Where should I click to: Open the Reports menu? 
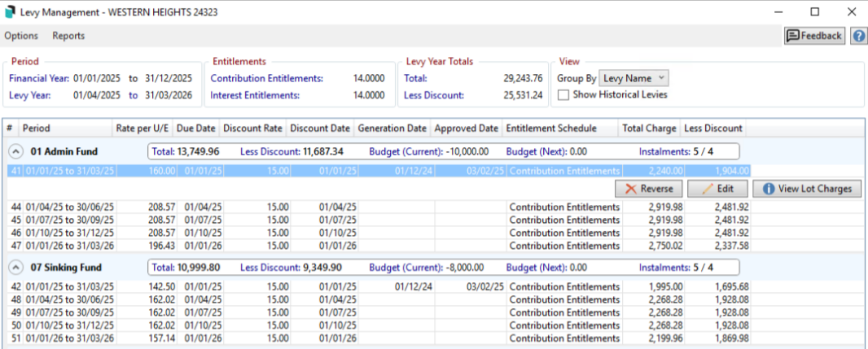coord(68,36)
